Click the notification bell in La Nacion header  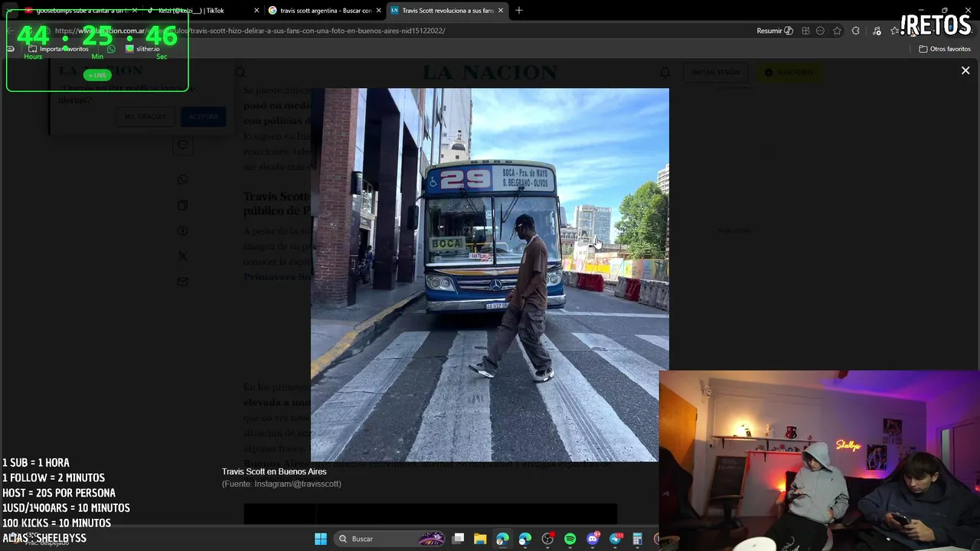click(665, 72)
